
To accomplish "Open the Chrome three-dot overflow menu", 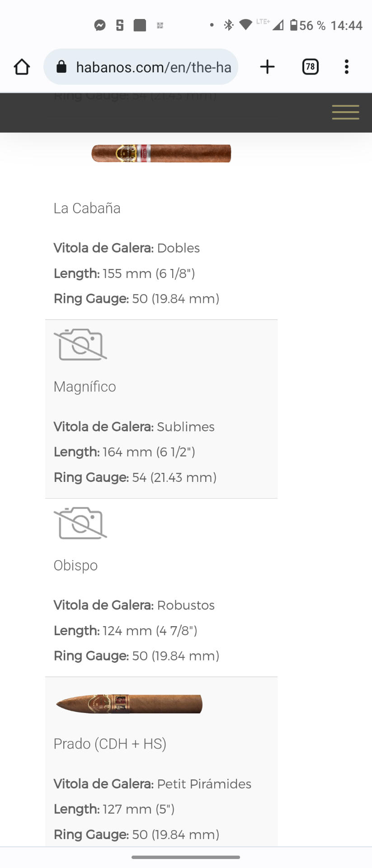I will coord(346,67).
